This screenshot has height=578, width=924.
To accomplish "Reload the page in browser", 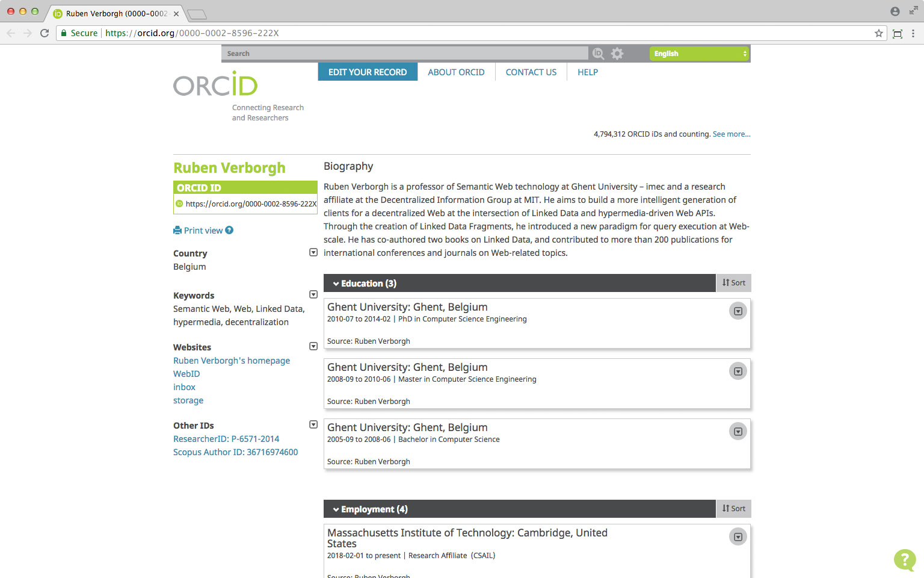I will (x=45, y=33).
